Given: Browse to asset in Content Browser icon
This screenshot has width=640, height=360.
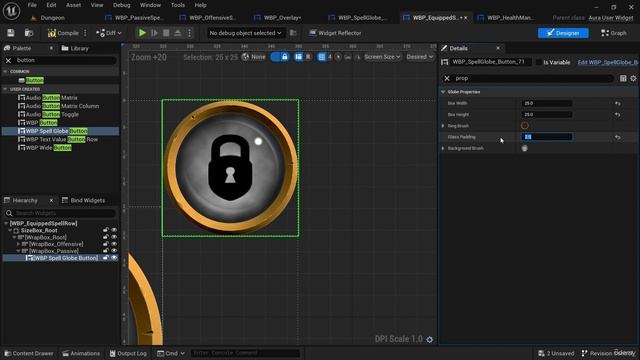Looking at the screenshot, I should pyautogui.click(x=29, y=33).
